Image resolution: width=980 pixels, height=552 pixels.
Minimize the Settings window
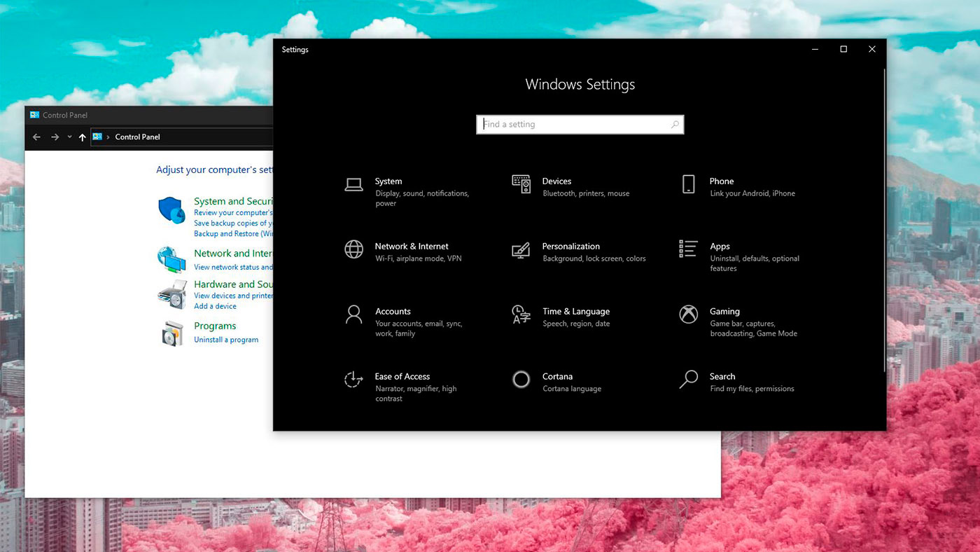coord(815,49)
